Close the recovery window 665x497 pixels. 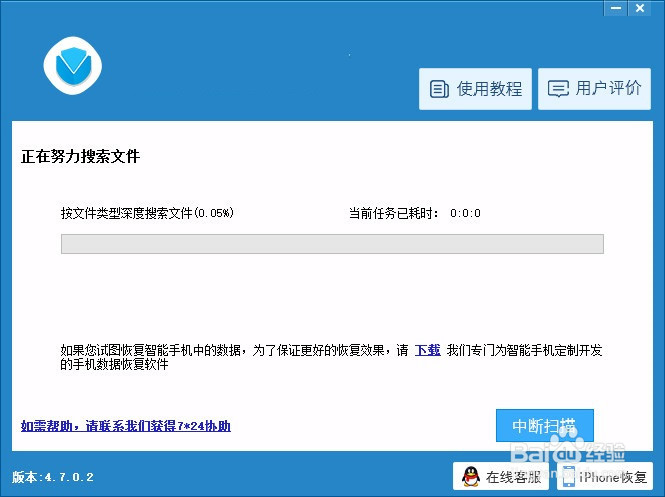click(x=640, y=8)
